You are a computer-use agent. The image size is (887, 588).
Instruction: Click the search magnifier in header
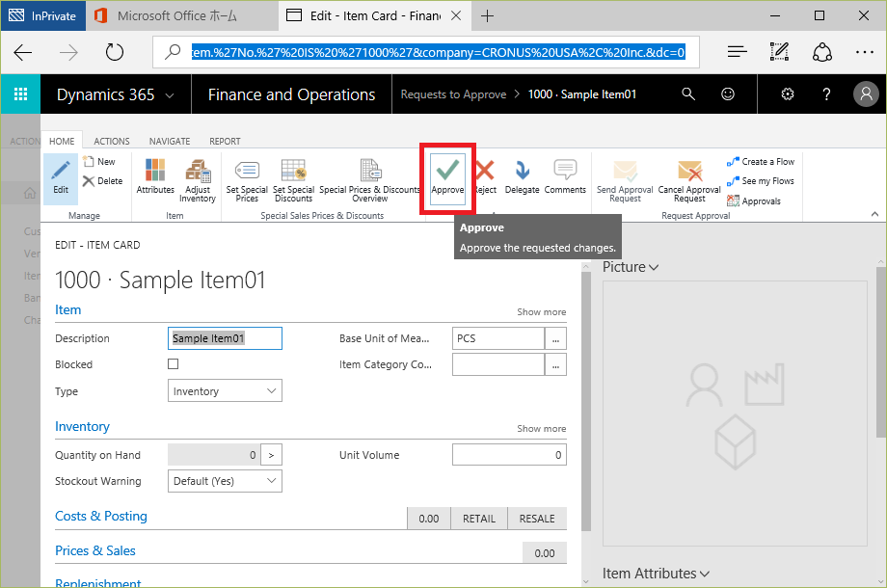687,94
